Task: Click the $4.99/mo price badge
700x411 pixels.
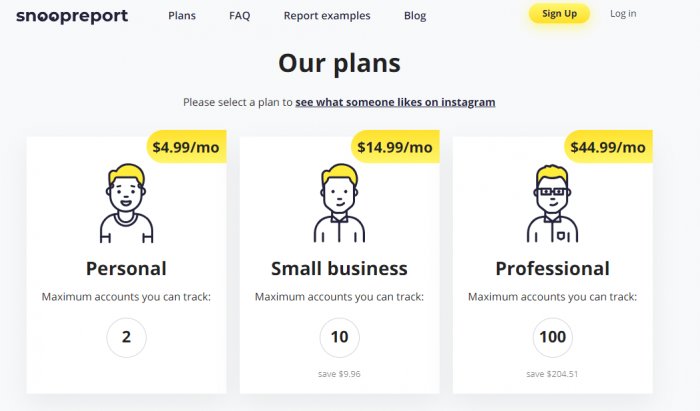Action: click(x=187, y=147)
